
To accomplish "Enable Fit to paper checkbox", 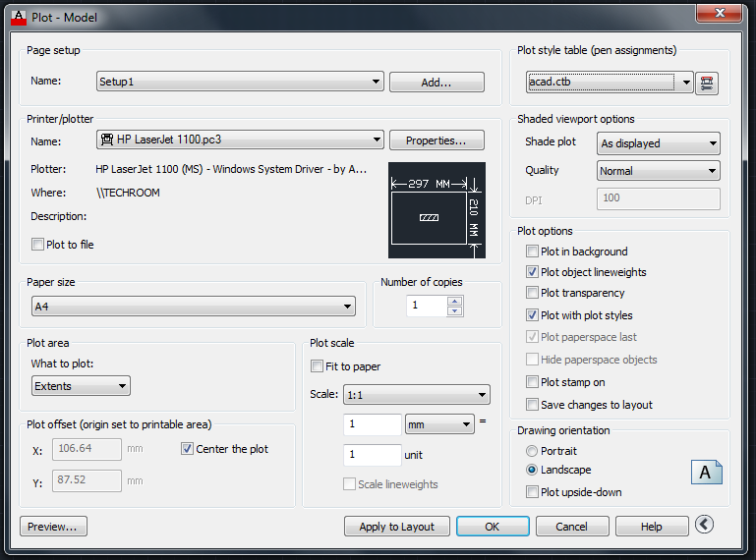I will pos(317,366).
